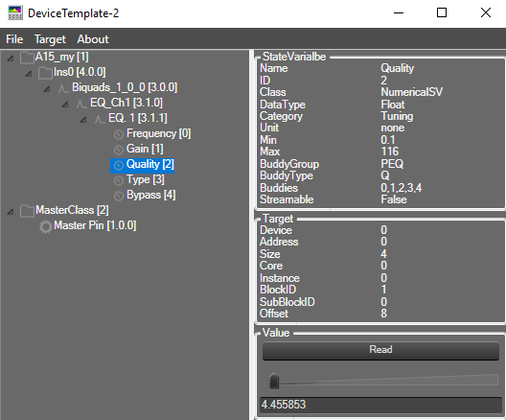Click the 4.455853 value input field
This screenshot has width=506, height=420.
[380, 405]
